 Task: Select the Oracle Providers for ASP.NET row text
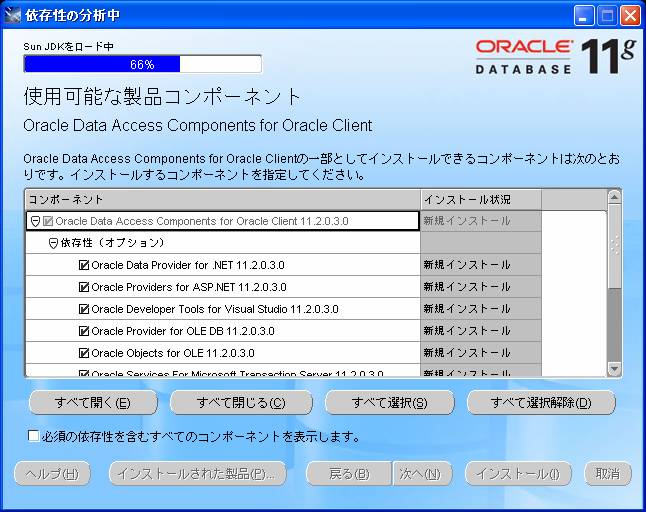click(189, 287)
